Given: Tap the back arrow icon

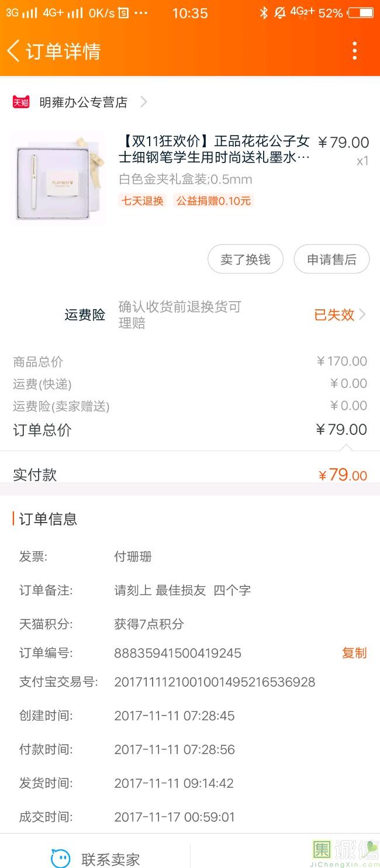Looking at the screenshot, I should tap(13, 51).
